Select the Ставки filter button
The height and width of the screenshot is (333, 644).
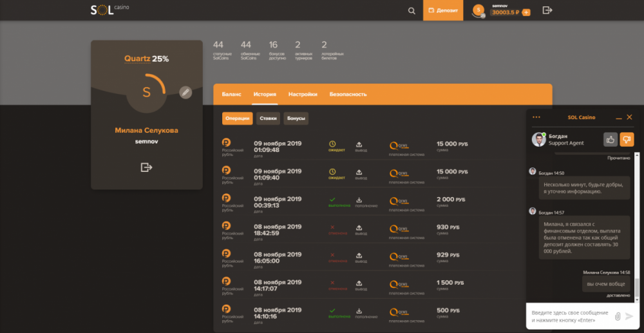268,119
